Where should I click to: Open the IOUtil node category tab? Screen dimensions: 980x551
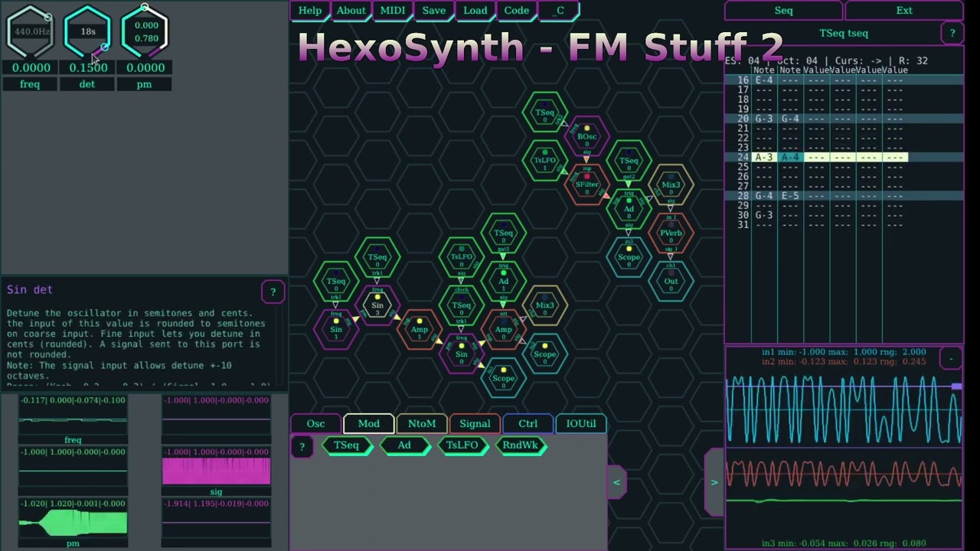coord(581,424)
